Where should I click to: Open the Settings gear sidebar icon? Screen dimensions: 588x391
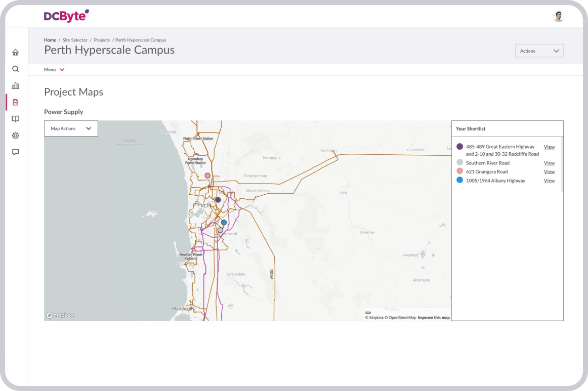(16, 136)
